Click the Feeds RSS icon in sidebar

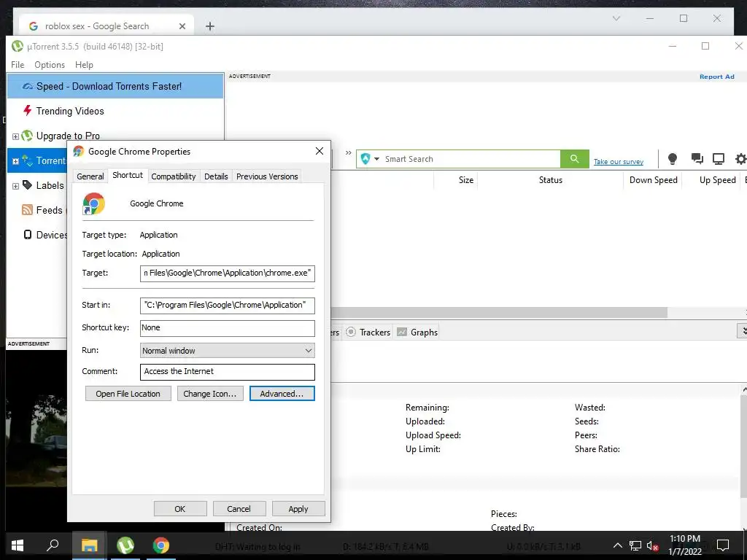pos(27,209)
